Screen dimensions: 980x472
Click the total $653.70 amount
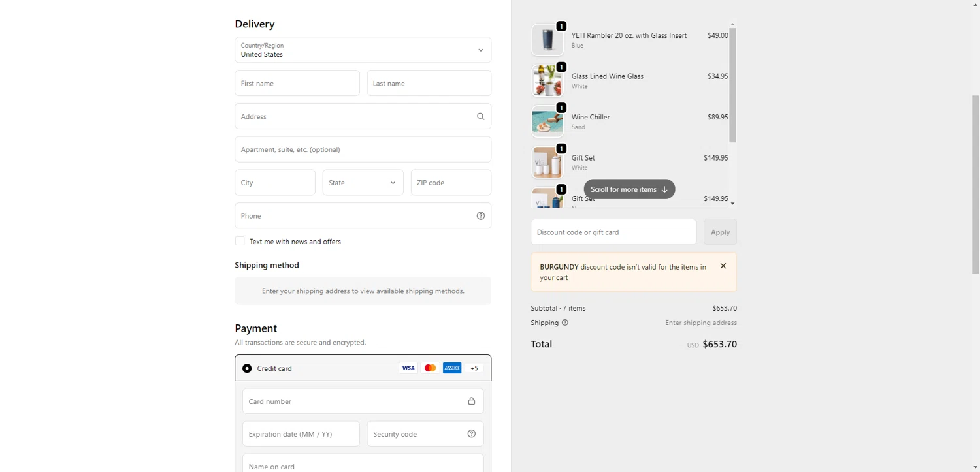(x=719, y=344)
